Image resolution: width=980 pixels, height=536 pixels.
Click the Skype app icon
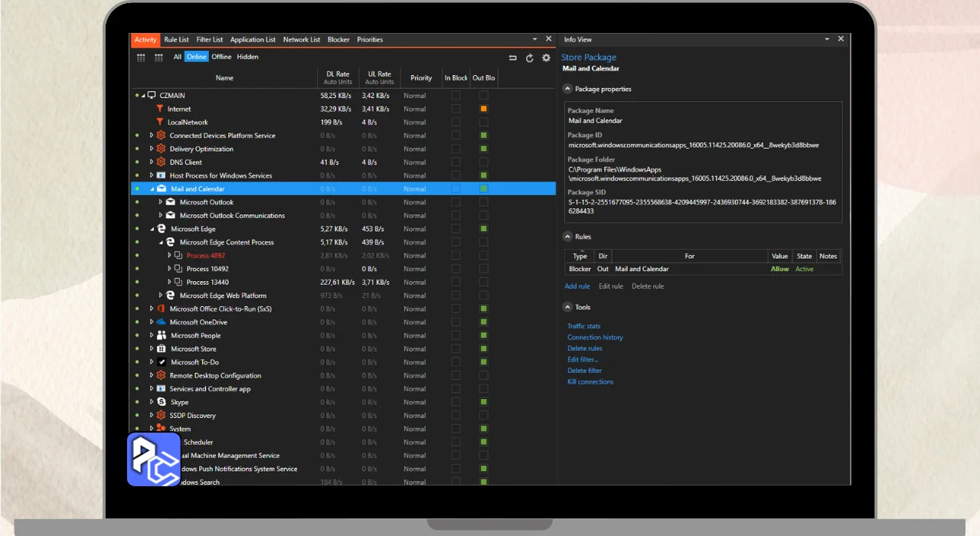pos(162,402)
